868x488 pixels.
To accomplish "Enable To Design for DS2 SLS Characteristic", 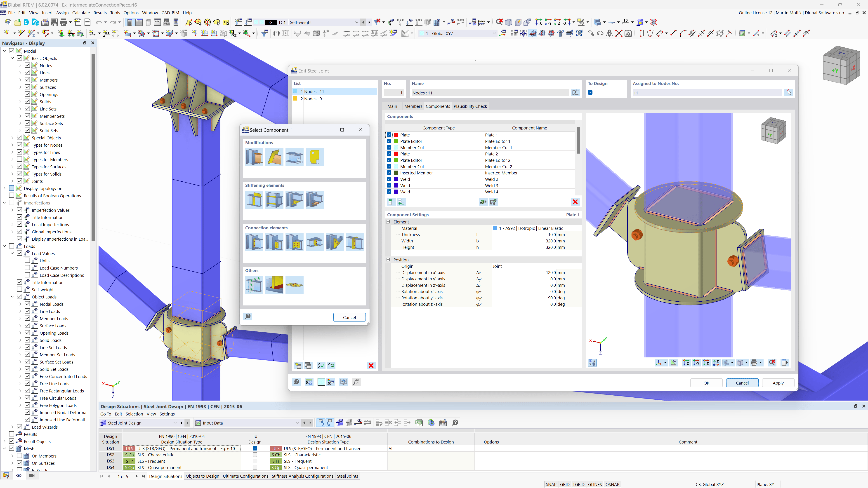I will coord(255,455).
